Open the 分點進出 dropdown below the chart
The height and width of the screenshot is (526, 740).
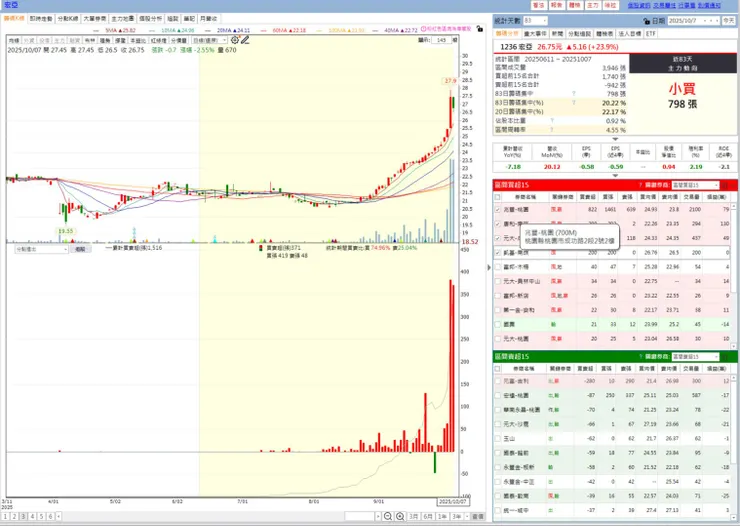click(x=42, y=249)
